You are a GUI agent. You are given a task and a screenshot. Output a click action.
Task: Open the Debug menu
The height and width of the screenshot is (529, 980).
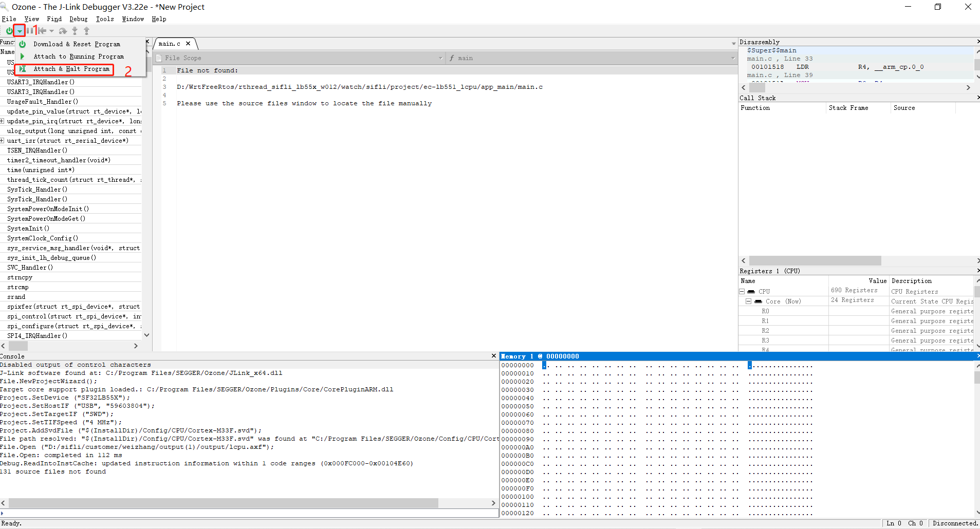coord(79,19)
